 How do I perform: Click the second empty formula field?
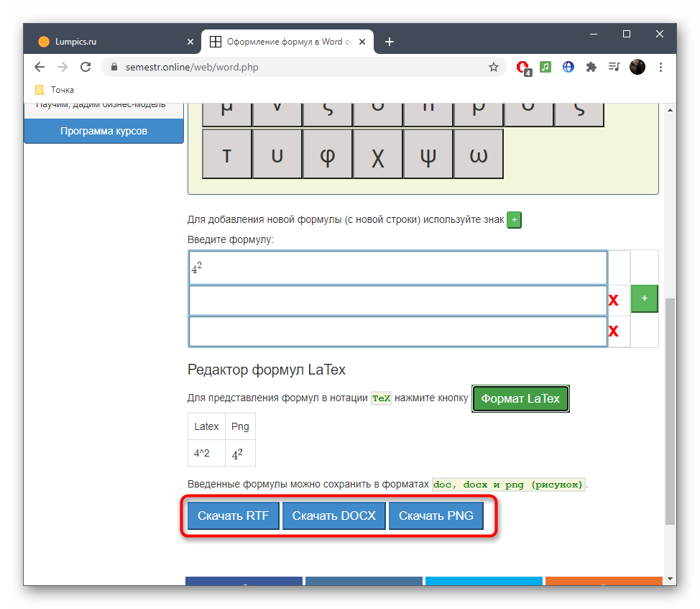pos(397,301)
